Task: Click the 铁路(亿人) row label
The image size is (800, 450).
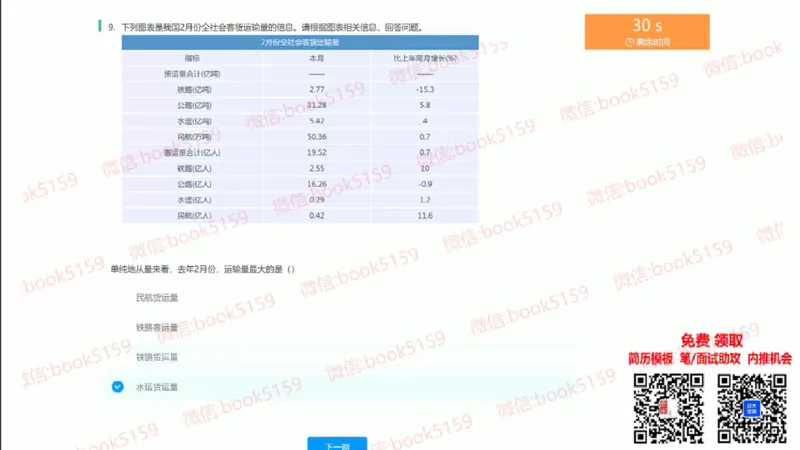Action: coord(194,168)
